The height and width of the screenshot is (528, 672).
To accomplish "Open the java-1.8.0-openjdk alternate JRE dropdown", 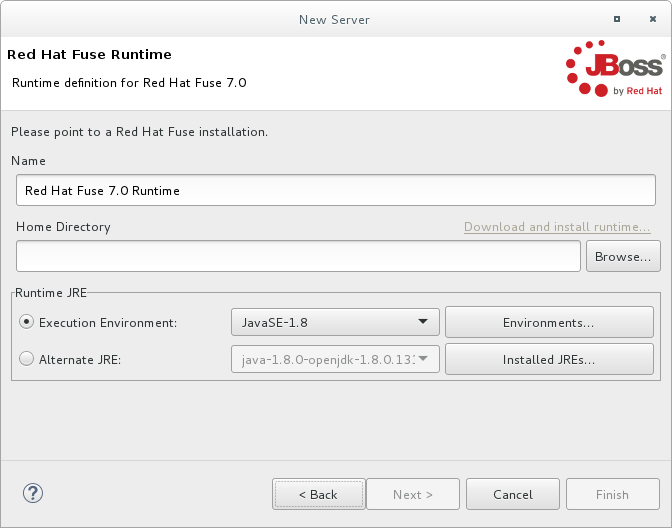I will coord(335,359).
